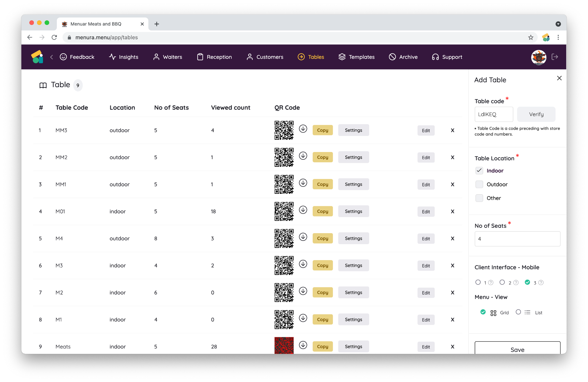Image resolution: width=588 pixels, height=382 pixels.
Task: Download QR code for table M1
Action: 303,318
